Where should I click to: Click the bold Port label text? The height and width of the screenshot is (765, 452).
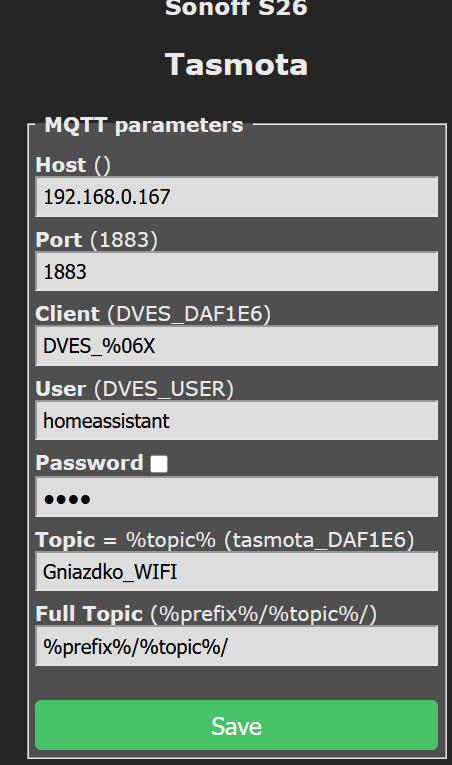[59, 240]
